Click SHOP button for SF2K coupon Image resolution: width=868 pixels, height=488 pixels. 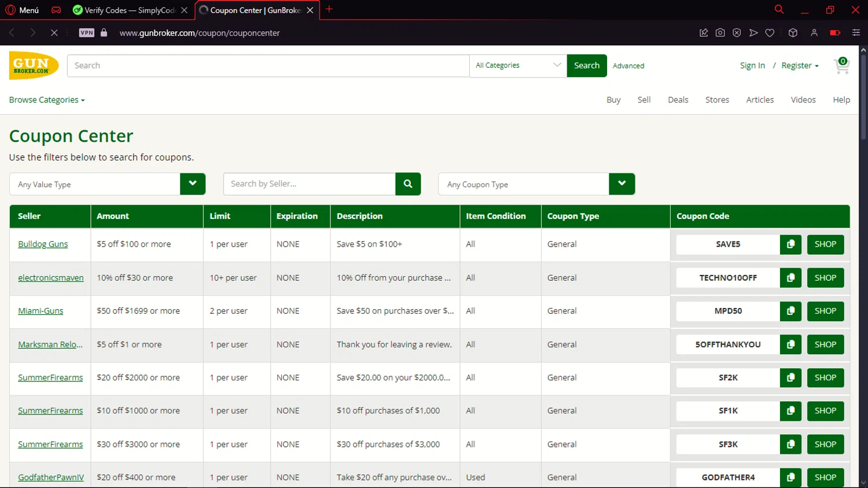click(x=825, y=377)
